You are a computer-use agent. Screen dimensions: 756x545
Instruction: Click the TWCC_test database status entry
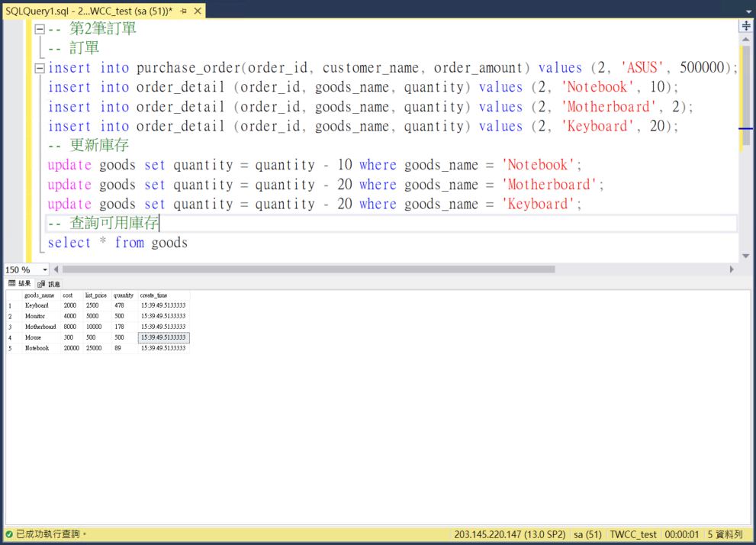[x=633, y=534]
